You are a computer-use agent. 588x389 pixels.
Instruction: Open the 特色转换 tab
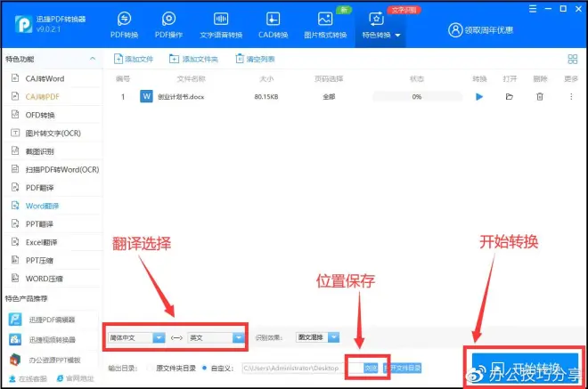[380, 25]
